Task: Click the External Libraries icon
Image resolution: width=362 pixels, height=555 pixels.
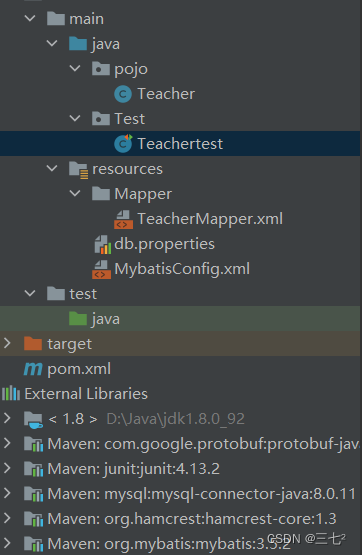Action: [x=11, y=394]
